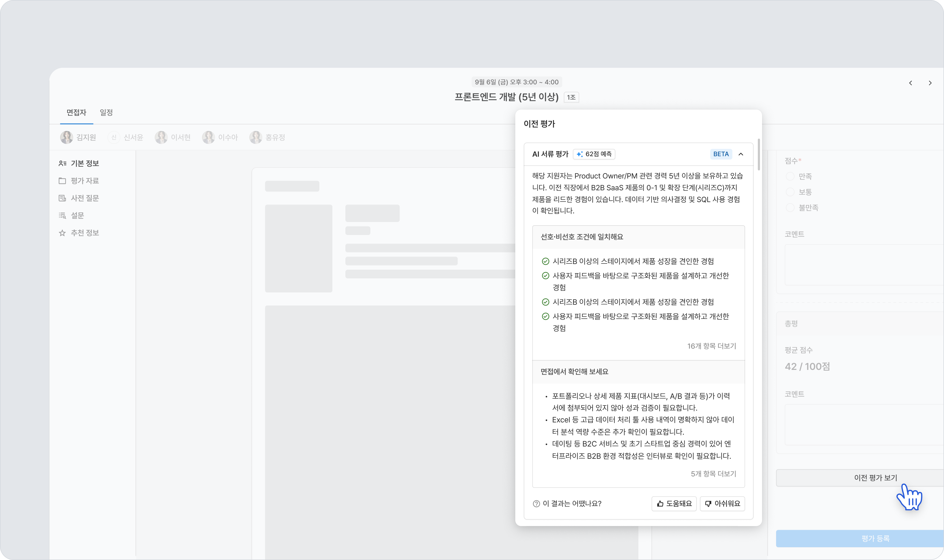Collapse the AI 서류 평가 section

point(741,154)
